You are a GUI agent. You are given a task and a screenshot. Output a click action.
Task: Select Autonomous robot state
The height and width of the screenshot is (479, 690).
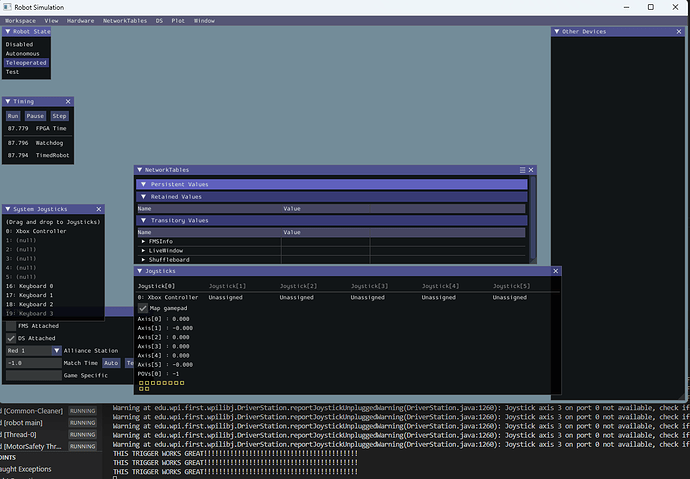[26, 54]
